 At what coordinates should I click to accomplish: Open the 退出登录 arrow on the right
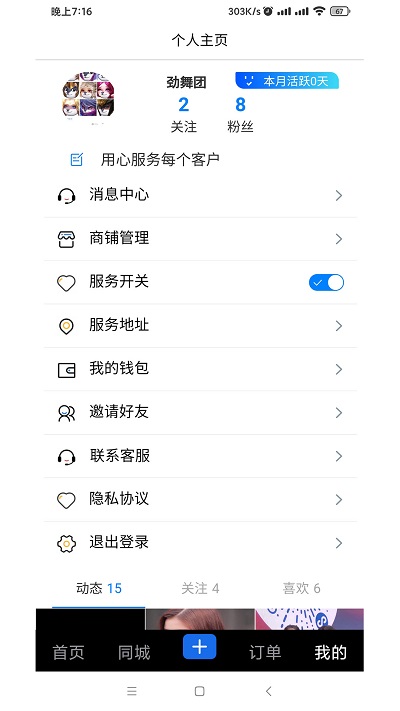[338, 543]
